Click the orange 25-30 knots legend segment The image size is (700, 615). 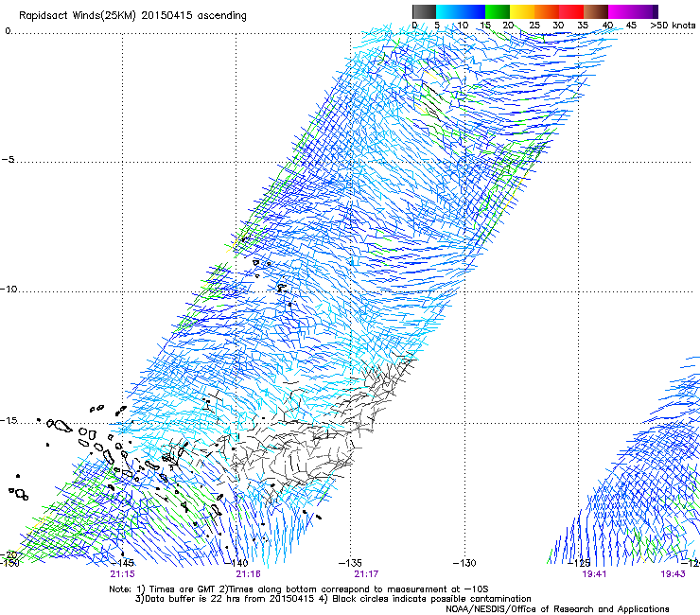[547, 11]
